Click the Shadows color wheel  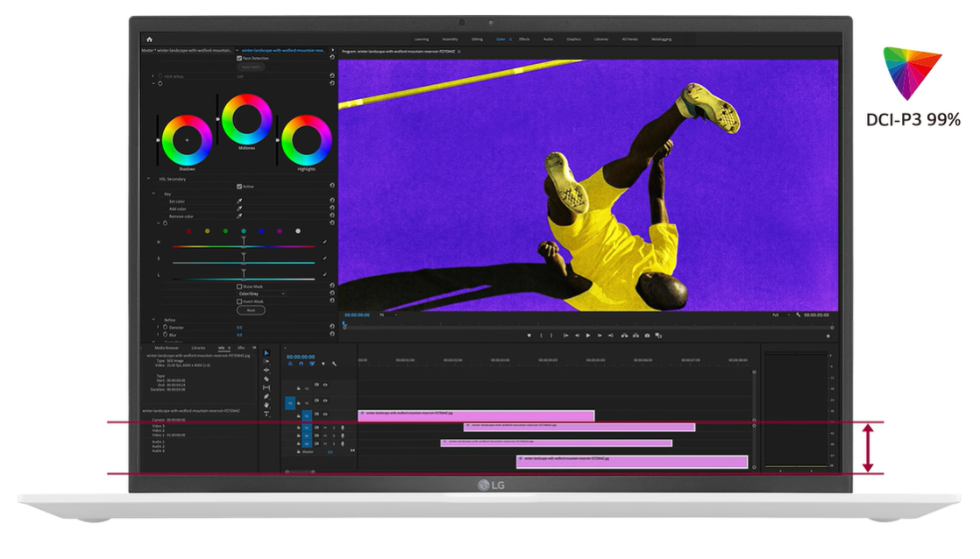pyautogui.click(x=187, y=140)
